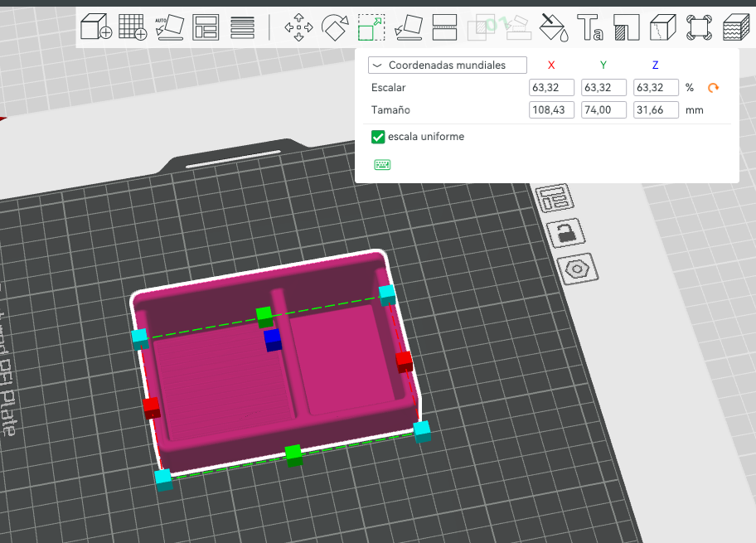
Task: Choose the Lay on face tool
Action: 409,27
